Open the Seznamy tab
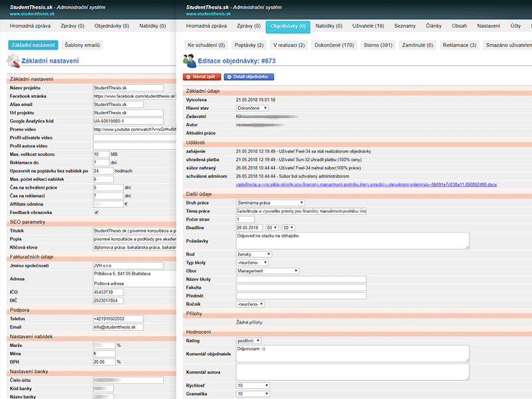Screen dimensions: 532x399 405,26
